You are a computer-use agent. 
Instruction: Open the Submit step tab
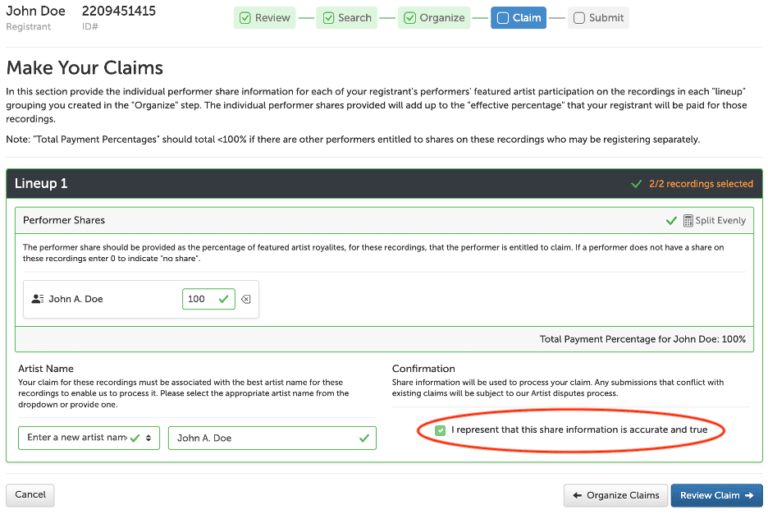tap(599, 18)
